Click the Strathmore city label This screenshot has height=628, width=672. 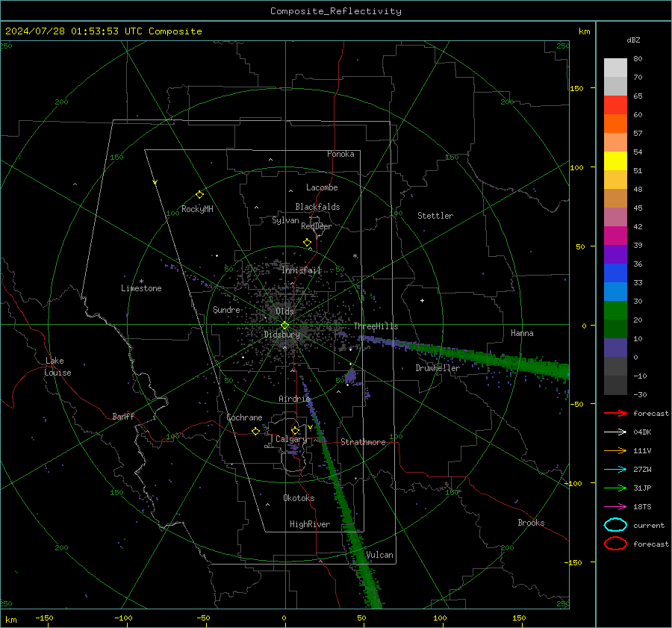tap(363, 442)
